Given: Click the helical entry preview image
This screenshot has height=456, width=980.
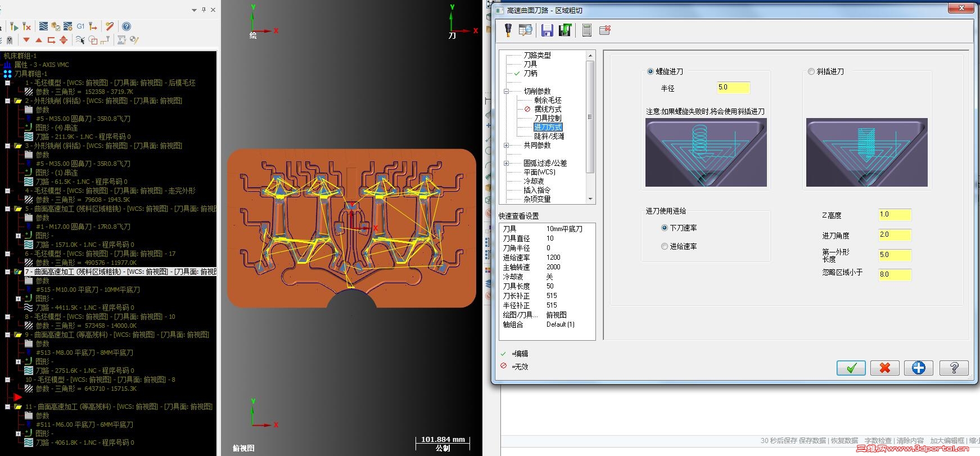Looking at the screenshot, I should point(706,152).
